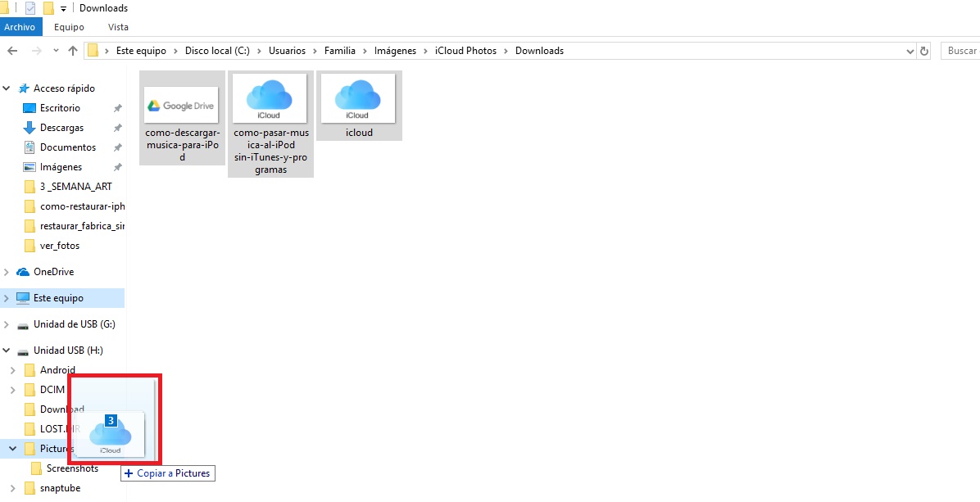Open the address bar history dropdown
Viewport: 980px width, 502px height.
(910, 52)
